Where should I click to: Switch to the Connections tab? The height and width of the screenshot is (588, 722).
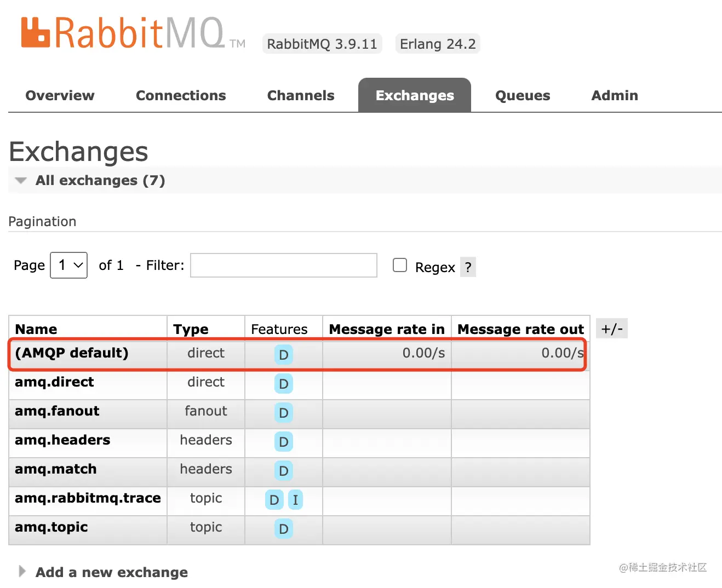pos(181,95)
